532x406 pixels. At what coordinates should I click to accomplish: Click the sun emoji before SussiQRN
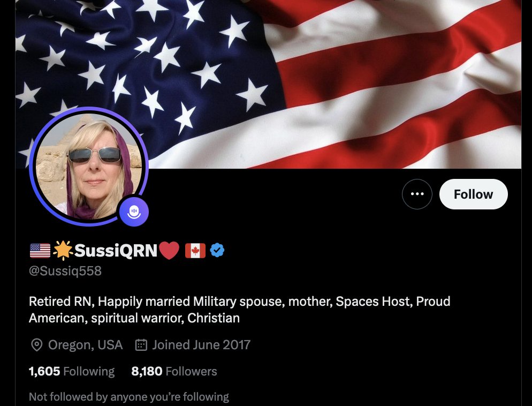[x=63, y=251]
